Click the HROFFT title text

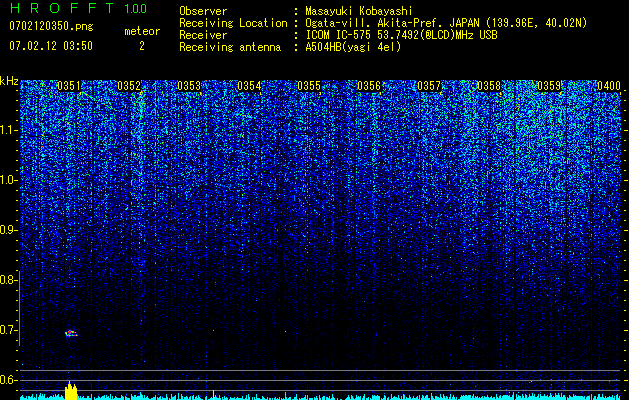point(62,8)
